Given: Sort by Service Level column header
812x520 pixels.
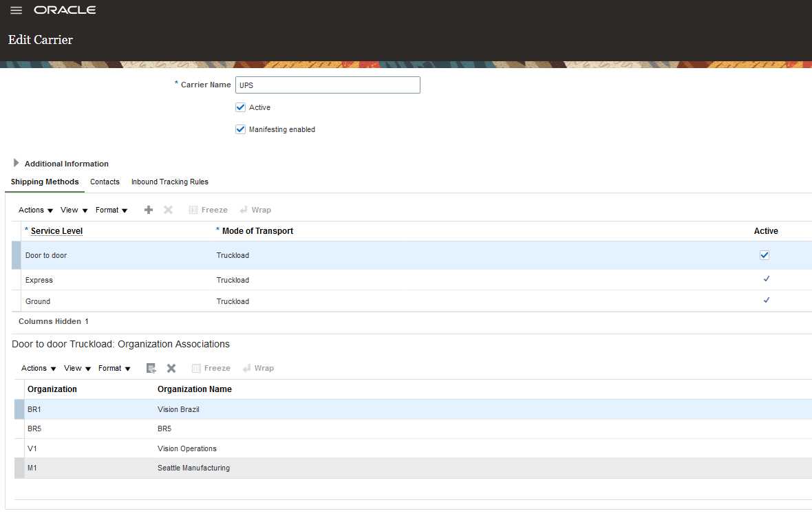Looking at the screenshot, I should (56, 230).
